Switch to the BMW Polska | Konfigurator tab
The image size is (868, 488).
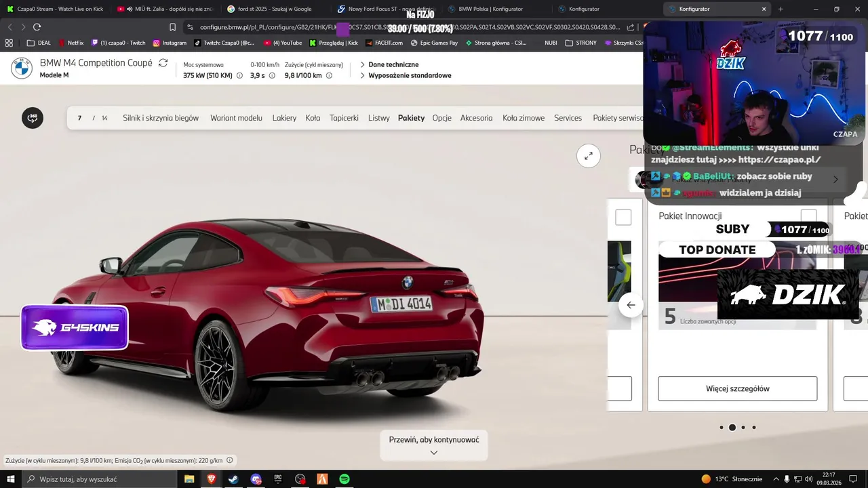tap(496, 9)
